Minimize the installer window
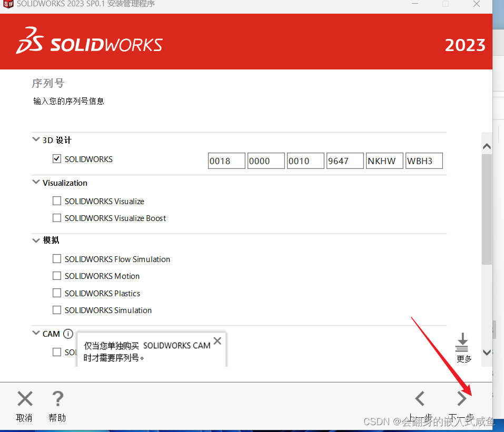The height and width of the screenshot is (432, 504). click(415, 4)
